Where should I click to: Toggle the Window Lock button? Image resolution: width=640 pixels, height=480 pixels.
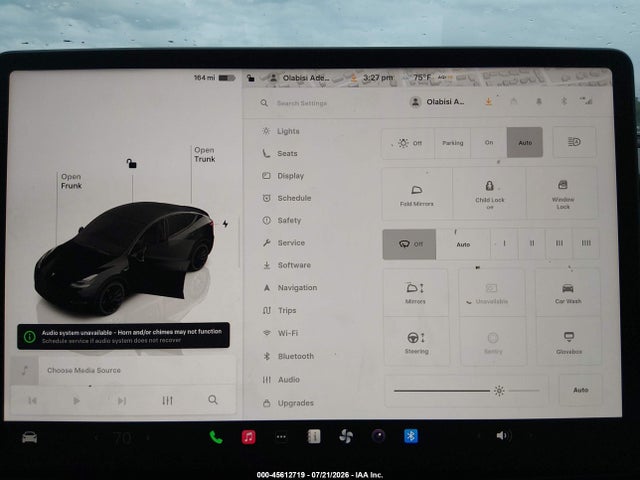(562, 194)
